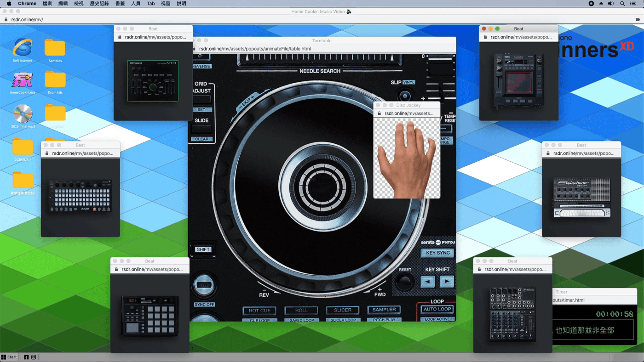Open the Apple menu
644x362 pixels.
[9, 3]
